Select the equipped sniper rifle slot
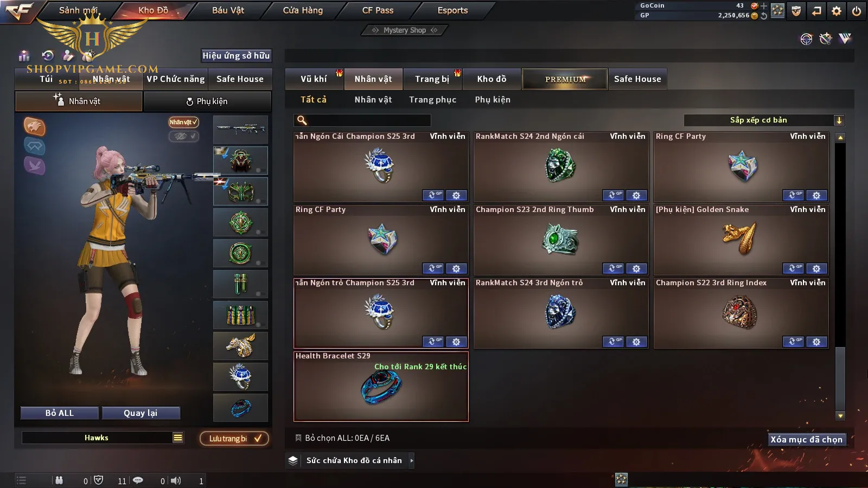 [x=240, y=129]
